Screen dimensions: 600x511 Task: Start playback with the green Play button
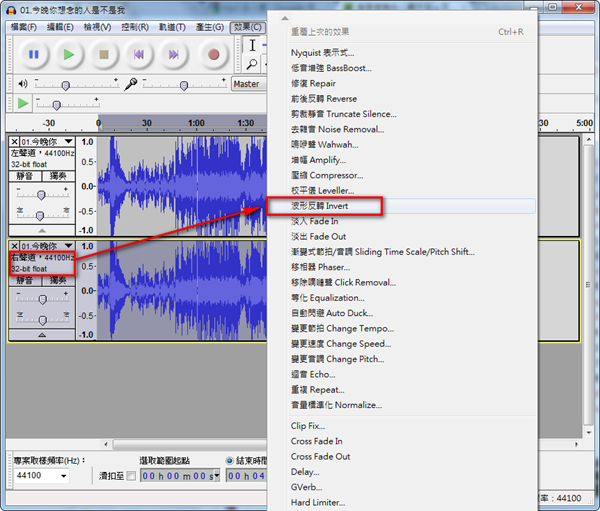coord(68,54)
